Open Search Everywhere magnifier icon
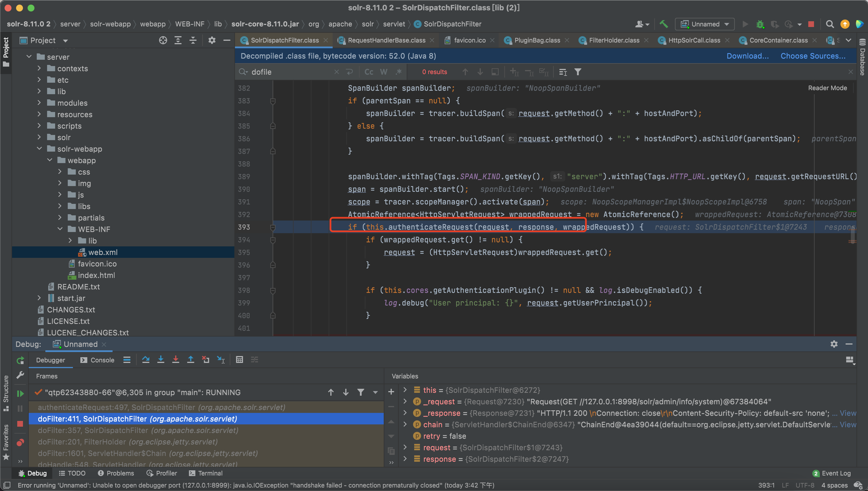Image resolution: width=868 pixels, height=491 pixels. click(830, 24)
